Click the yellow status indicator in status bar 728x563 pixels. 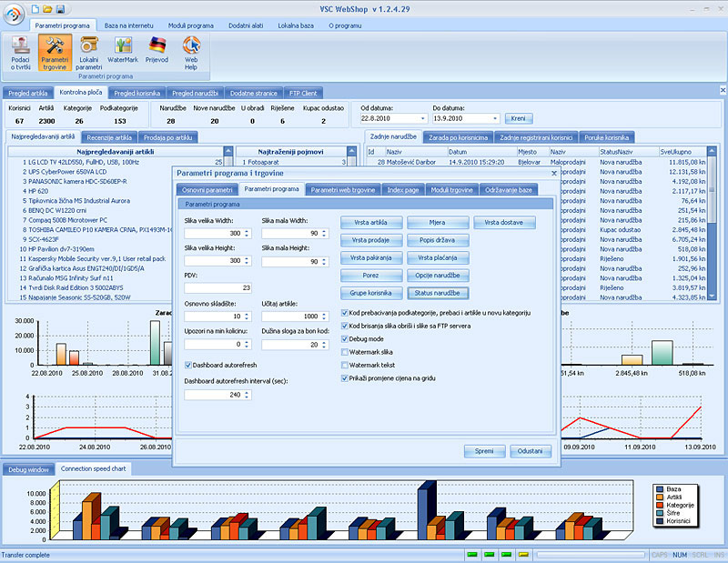coord(523,555)
